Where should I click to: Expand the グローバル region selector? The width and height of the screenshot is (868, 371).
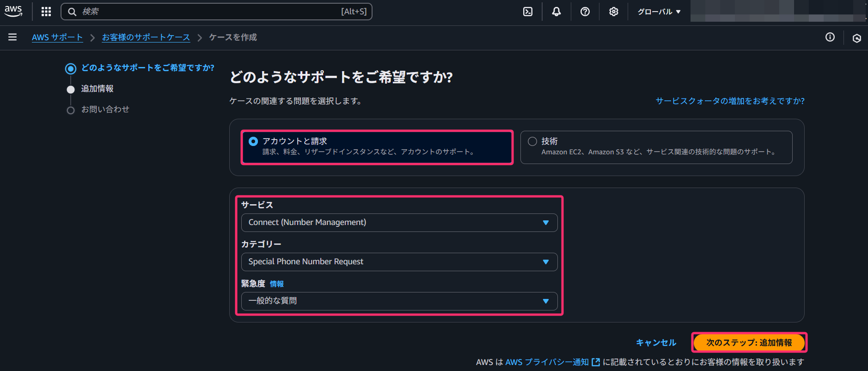point(659,12)
